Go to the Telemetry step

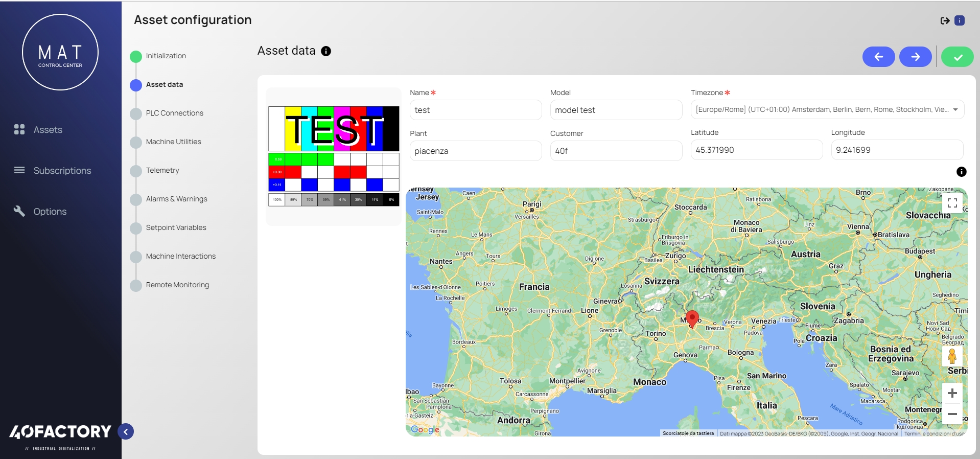(x=162, y=170)
